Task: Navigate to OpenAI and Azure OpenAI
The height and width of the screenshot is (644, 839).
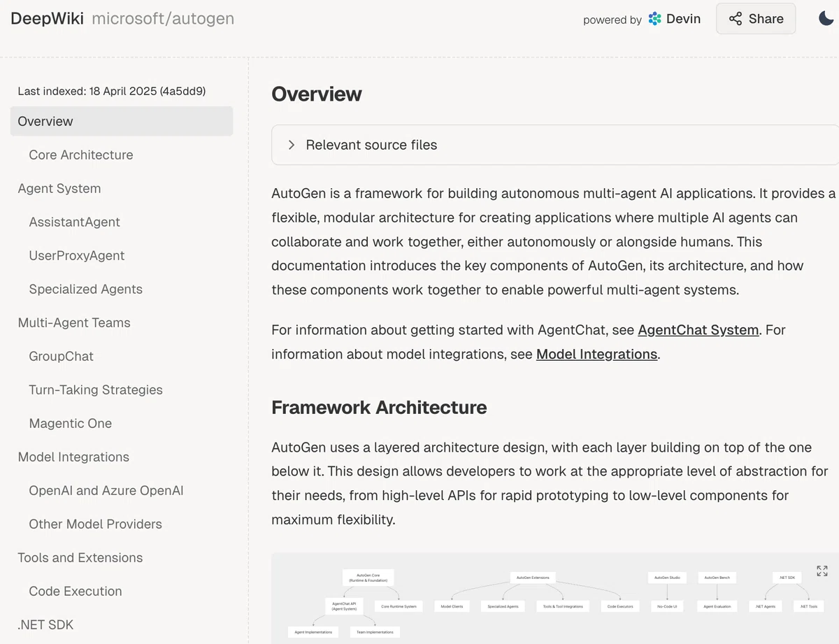Action: pos(106,490)
